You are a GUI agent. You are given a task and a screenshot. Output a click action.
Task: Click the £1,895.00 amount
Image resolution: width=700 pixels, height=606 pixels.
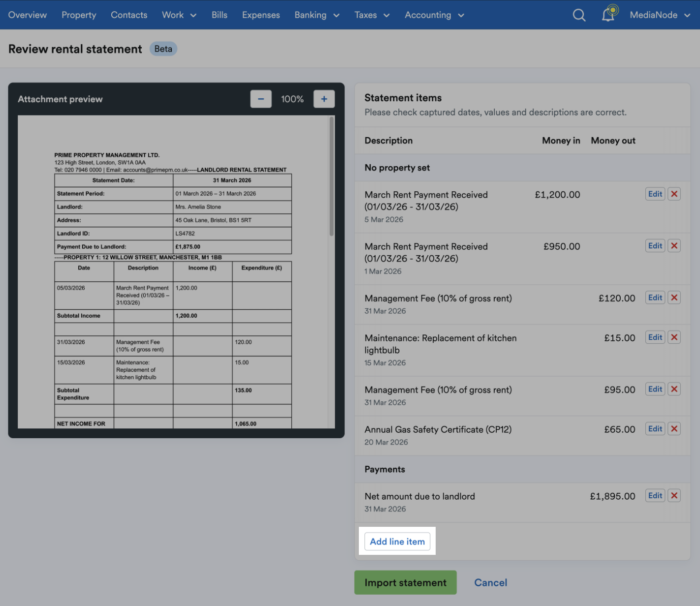tap(613, 496)
